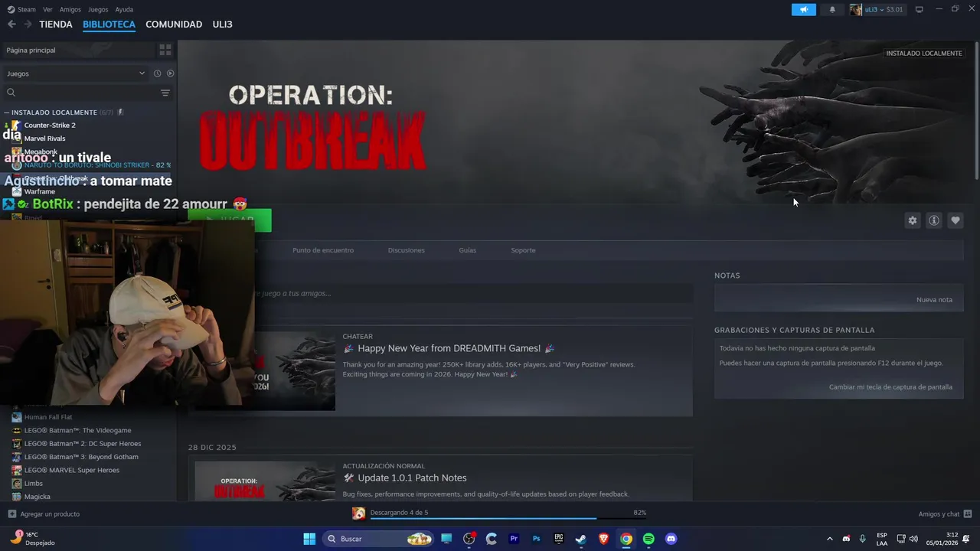
Task: Open the Ayuda menu
Action: (124, 9)
